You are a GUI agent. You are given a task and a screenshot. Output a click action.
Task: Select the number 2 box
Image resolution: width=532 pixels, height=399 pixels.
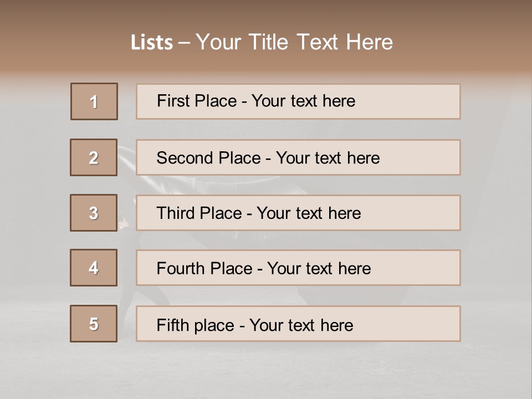tap(94, 157)
